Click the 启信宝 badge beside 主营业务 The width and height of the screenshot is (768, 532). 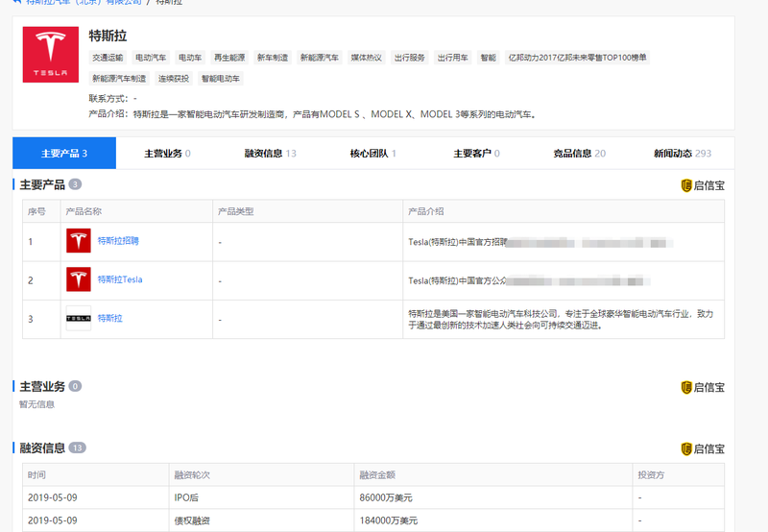point(703,388)
